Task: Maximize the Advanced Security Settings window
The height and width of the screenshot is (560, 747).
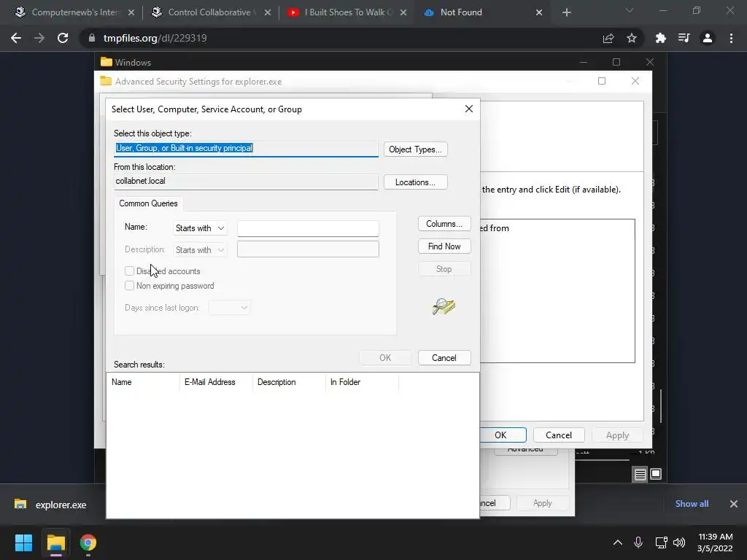Action: 602,81
